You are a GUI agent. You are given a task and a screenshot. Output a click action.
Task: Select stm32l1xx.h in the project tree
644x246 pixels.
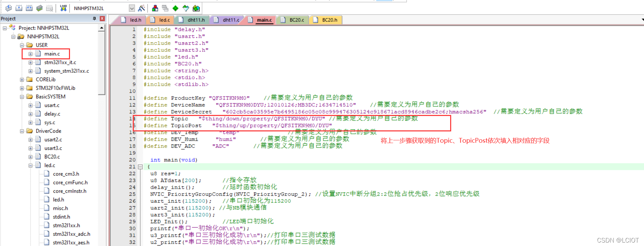[66, 225]
